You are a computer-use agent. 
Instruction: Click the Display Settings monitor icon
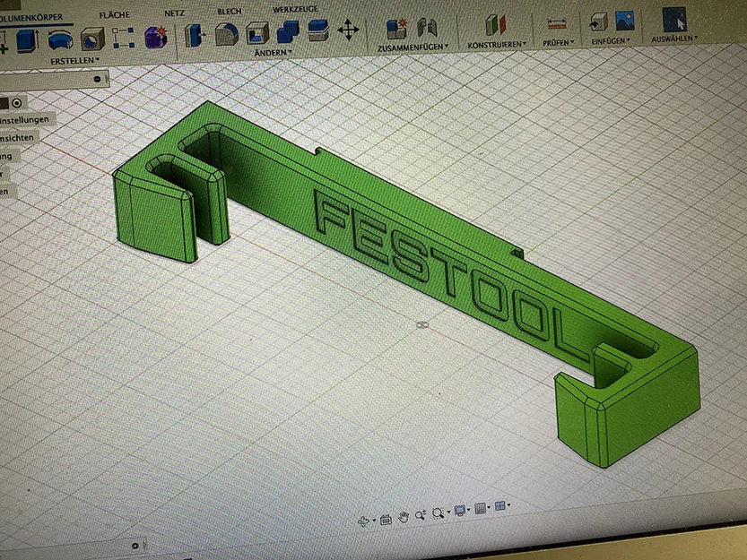(460, 511)
